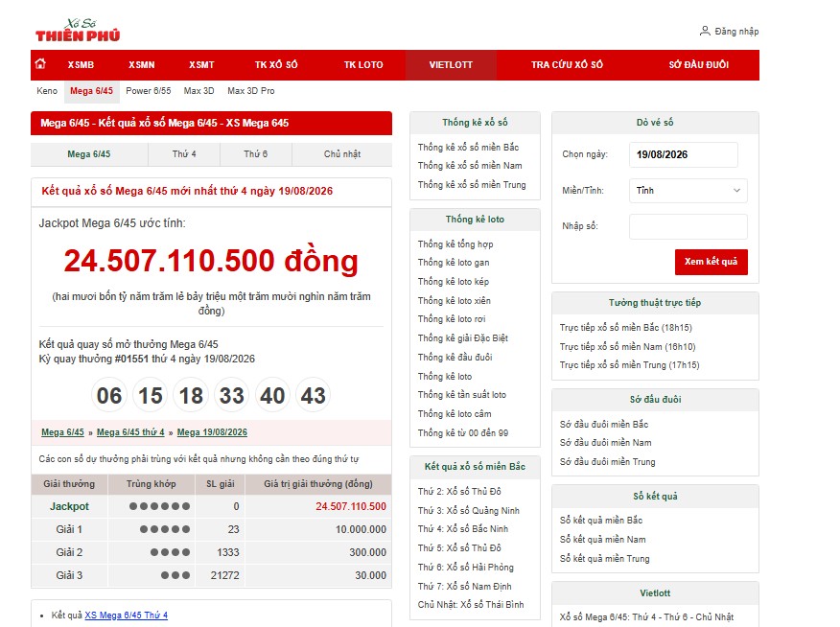Open the TK XỔ SỐ menu
Viewport: 840px width, 627px height.
276,65
